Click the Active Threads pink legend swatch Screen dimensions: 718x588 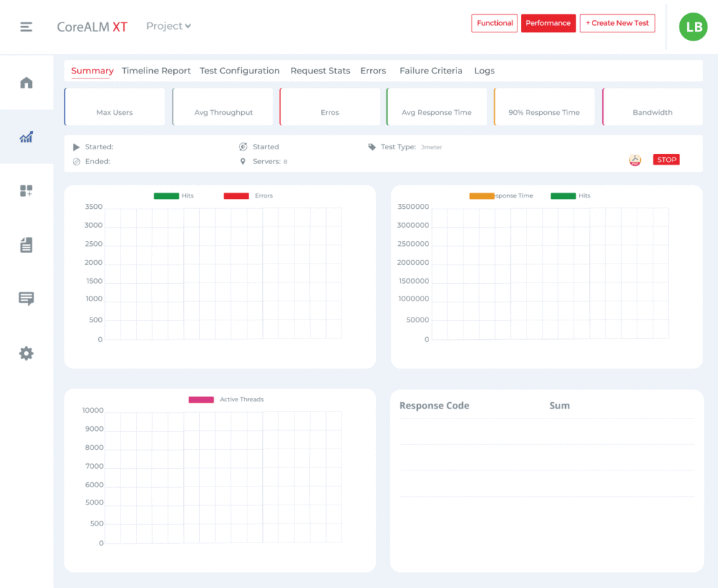point(201,399)
